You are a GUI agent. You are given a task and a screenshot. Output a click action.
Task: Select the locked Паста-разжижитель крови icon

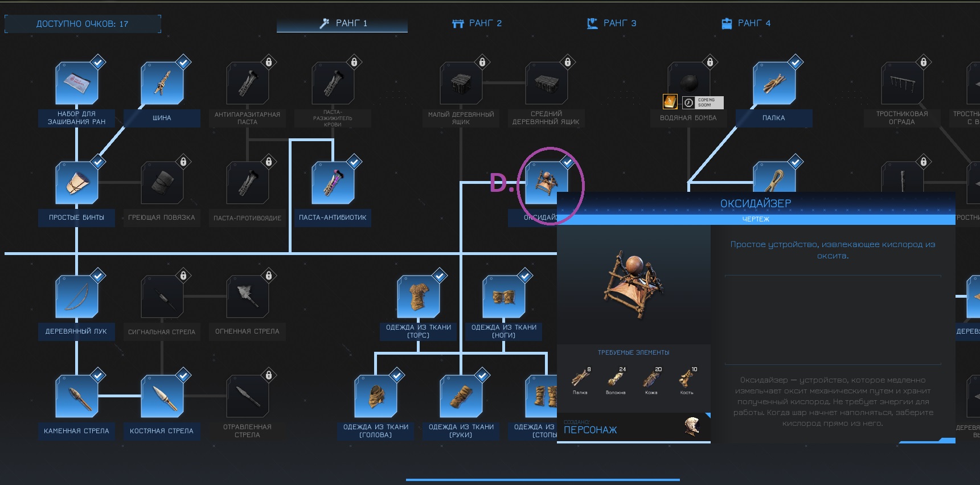pos(333,83)
